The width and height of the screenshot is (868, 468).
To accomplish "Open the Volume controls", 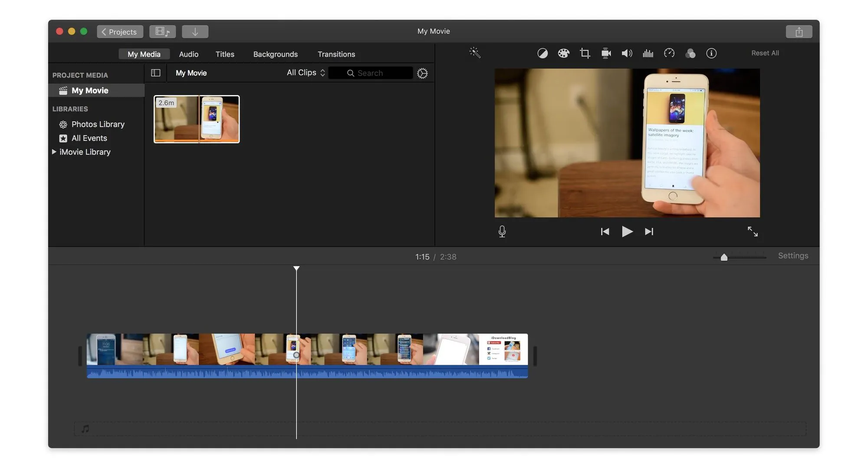I will point(626,53).
